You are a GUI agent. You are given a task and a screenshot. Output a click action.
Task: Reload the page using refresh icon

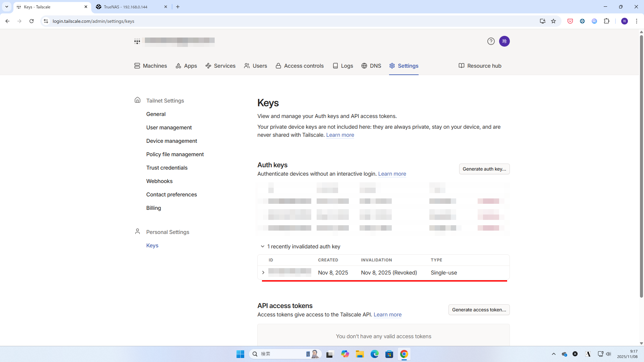32,21
